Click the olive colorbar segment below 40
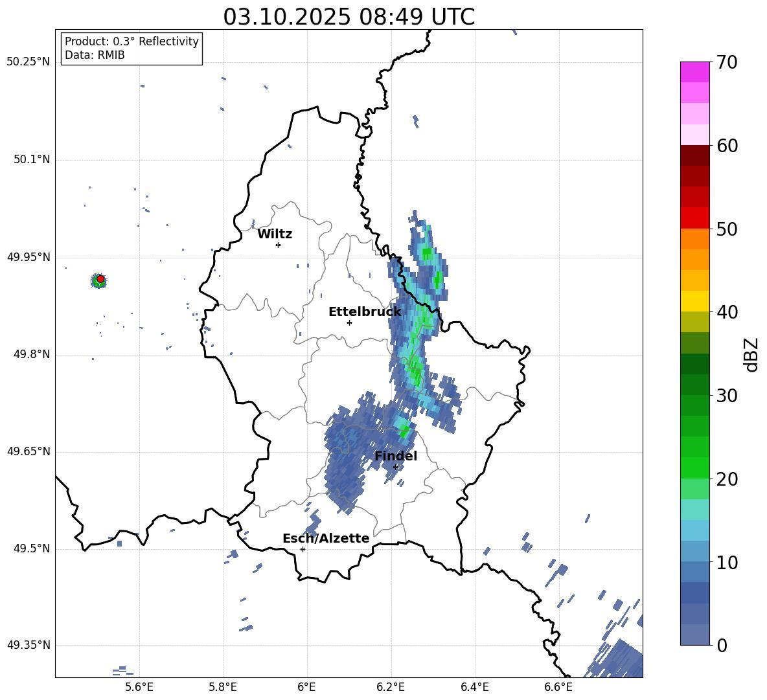 coord(694,322)
